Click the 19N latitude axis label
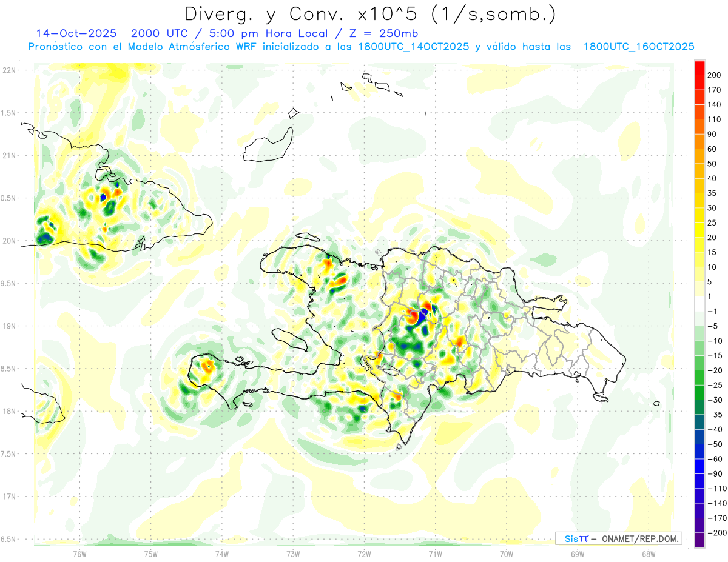 click(9, 326)
